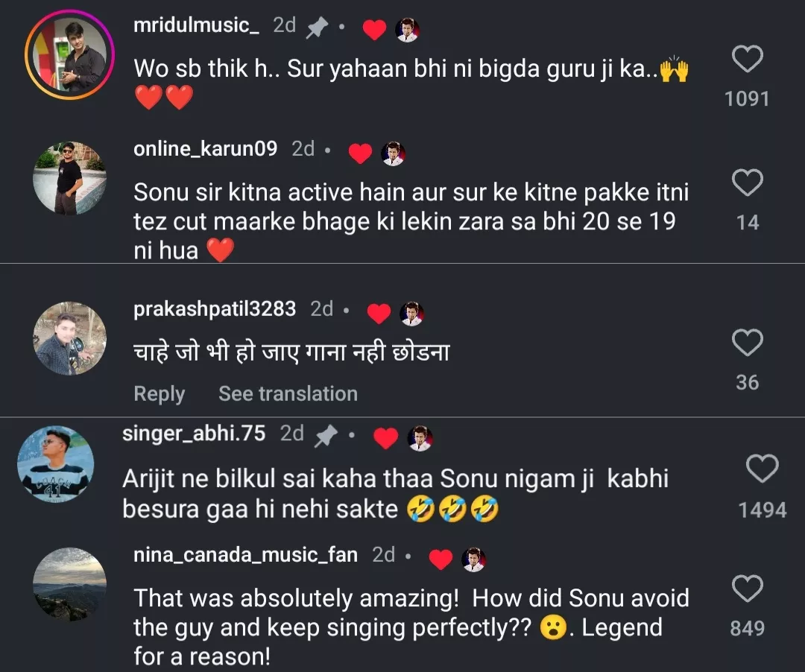Open online_karun09's profile via the username
This screenshot has width=805, height=672.
pyautogui.click(x=205, y=148)
